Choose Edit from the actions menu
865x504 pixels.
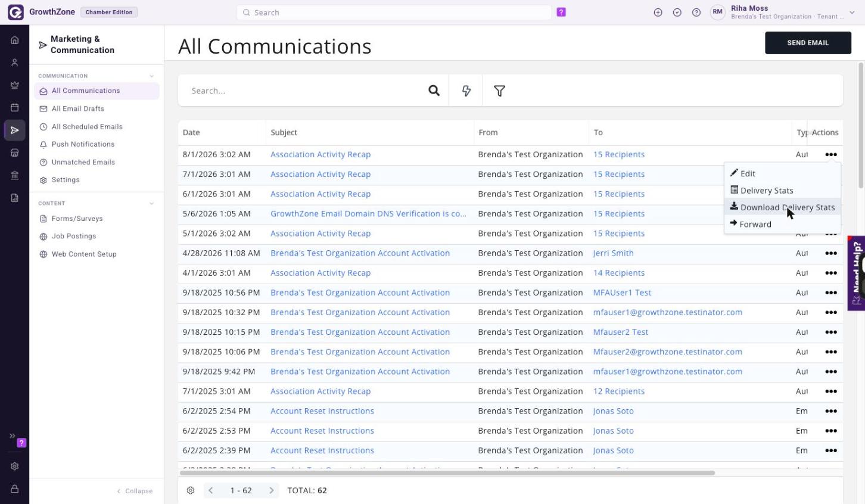click(782, 173)
